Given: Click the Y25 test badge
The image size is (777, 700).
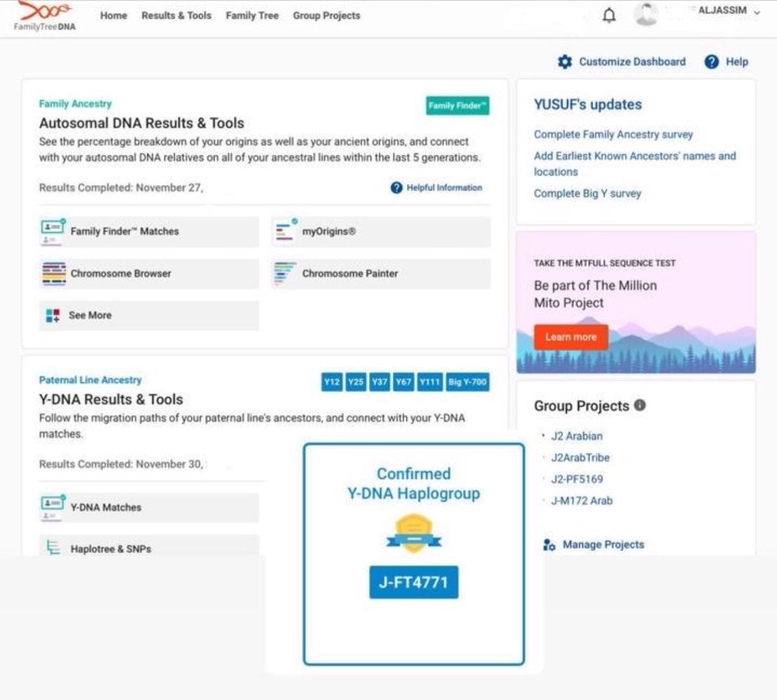Looking at the screenshot, I should click(x=355, y=382).
